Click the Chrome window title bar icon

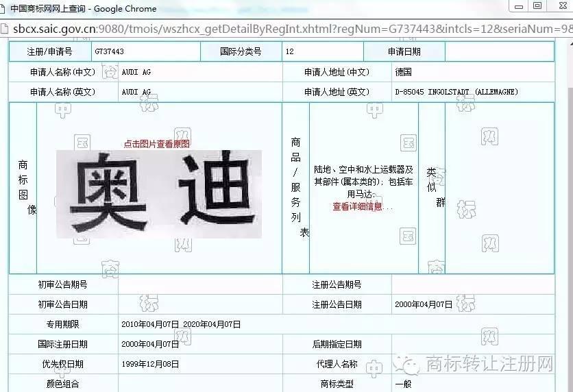[x=4, y=9]
